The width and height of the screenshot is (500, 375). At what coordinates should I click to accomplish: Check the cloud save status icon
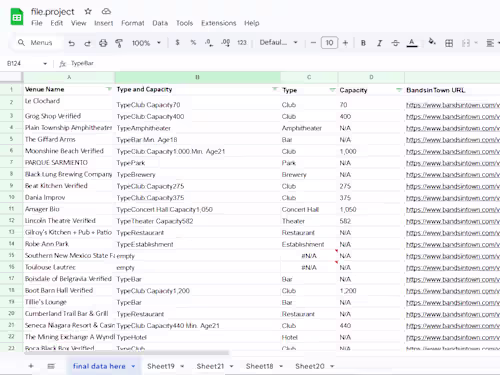click(x=106, y=12)
